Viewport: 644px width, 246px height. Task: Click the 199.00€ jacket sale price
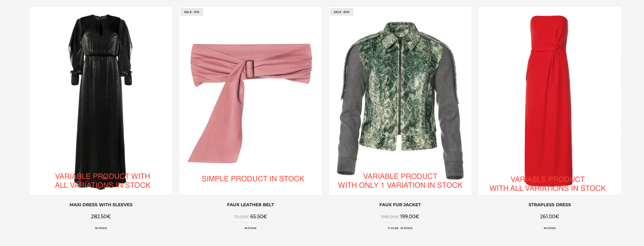coord(410,216)
